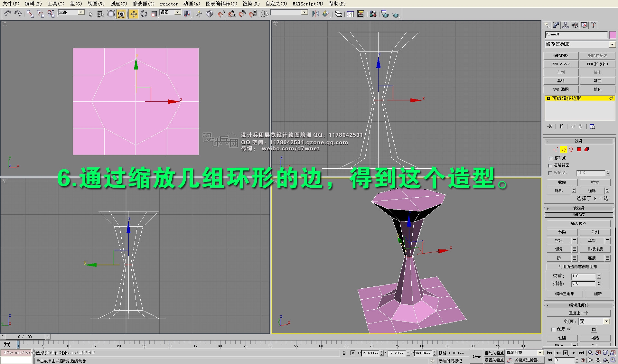Open the MAXScript(M) menu
The image size is (618, 364).
308,4
